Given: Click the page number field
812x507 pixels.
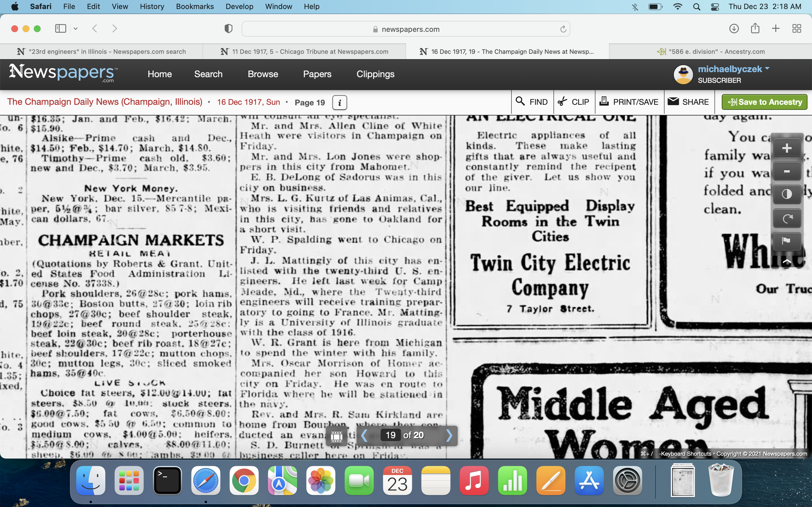Looking at the screenshot, I should (x=390, y=435).
